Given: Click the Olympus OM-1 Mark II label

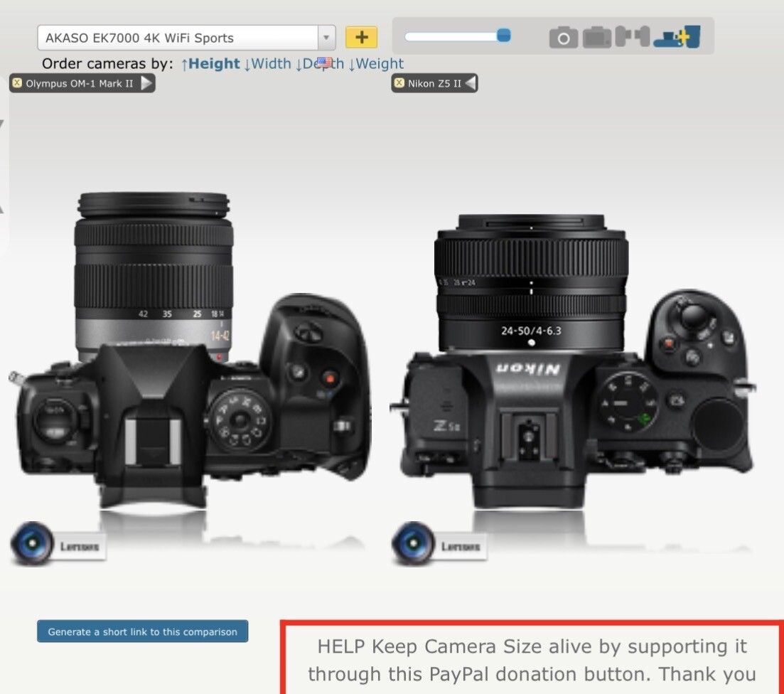Looking at the screenshot, I should click(80, 84).
